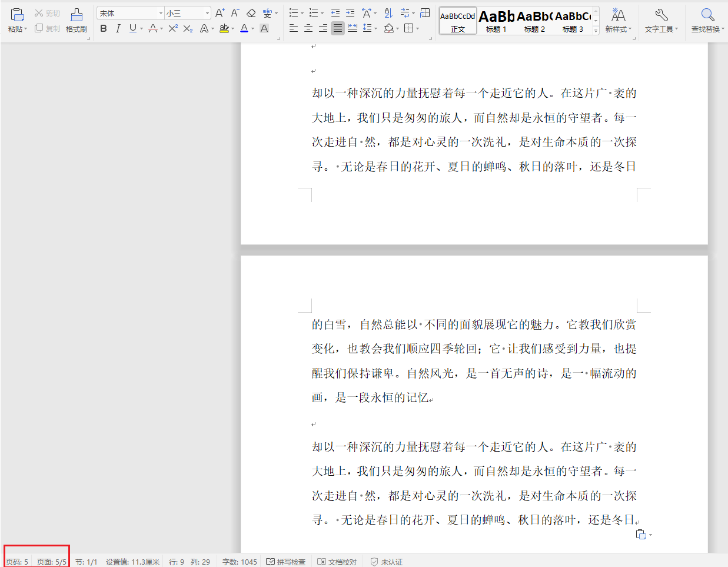Open the 文字工具 menu
Screen dimensions: 728x567
[x=660, y=18]
